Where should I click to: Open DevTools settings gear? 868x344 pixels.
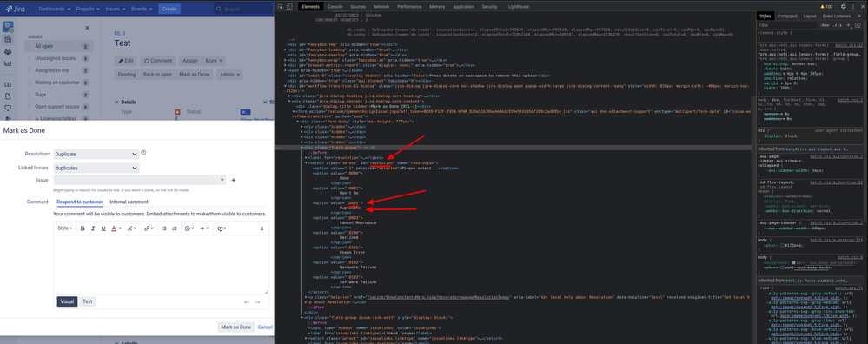click(843, 7)
